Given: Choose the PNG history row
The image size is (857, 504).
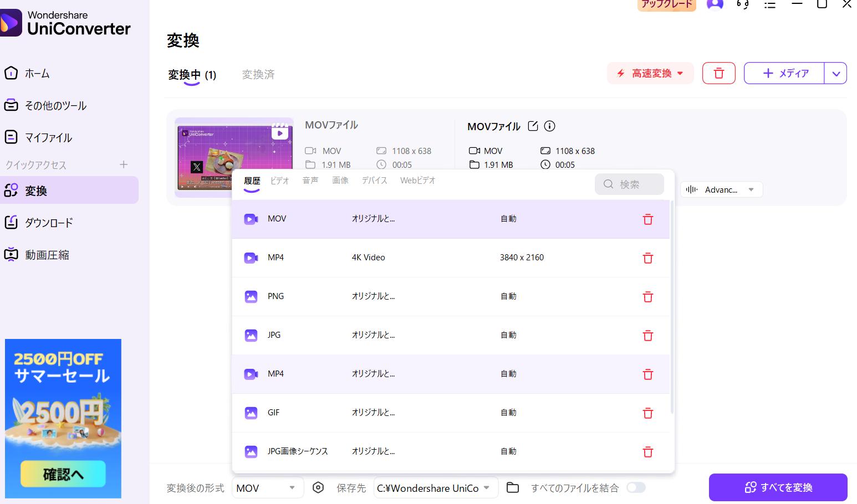Looking at the screenshot, I should coord(451,296).
